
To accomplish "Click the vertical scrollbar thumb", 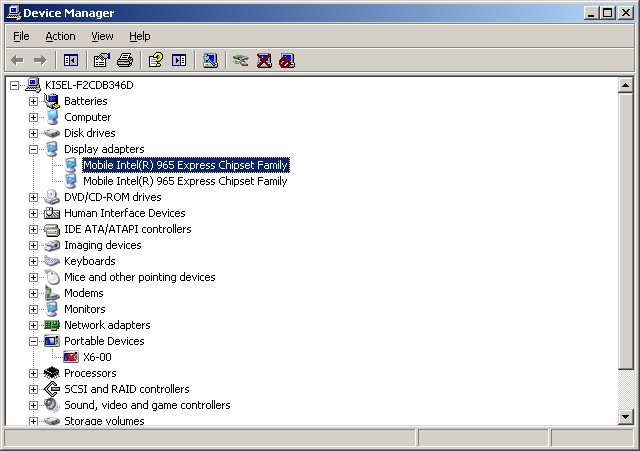I will coord(625,231).
